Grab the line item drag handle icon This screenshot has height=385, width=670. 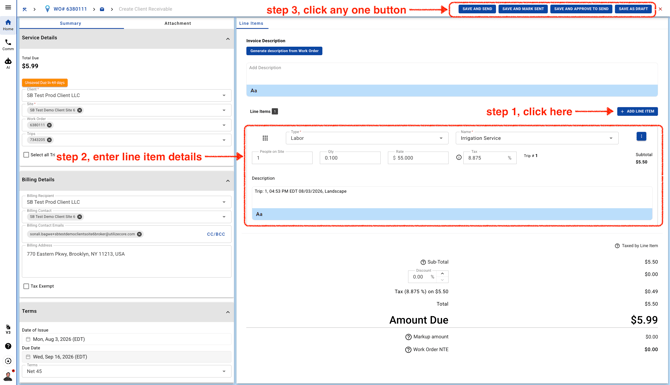tap(265, 138)
